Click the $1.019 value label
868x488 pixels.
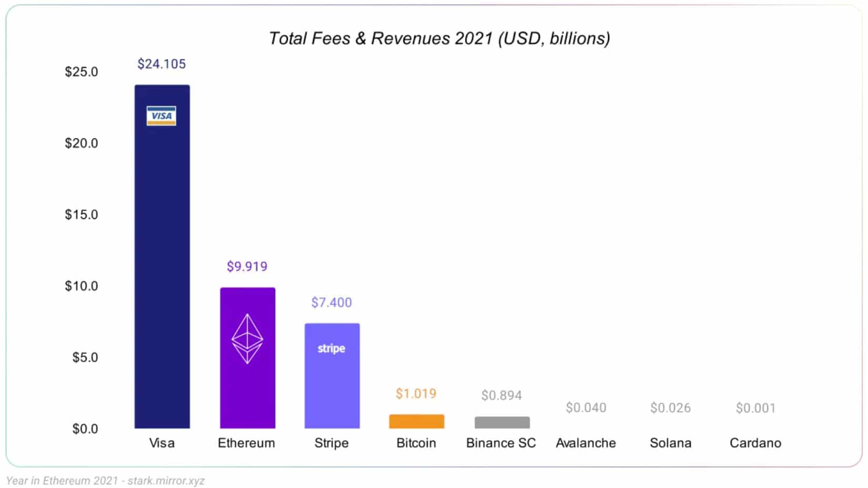[416, 393]
